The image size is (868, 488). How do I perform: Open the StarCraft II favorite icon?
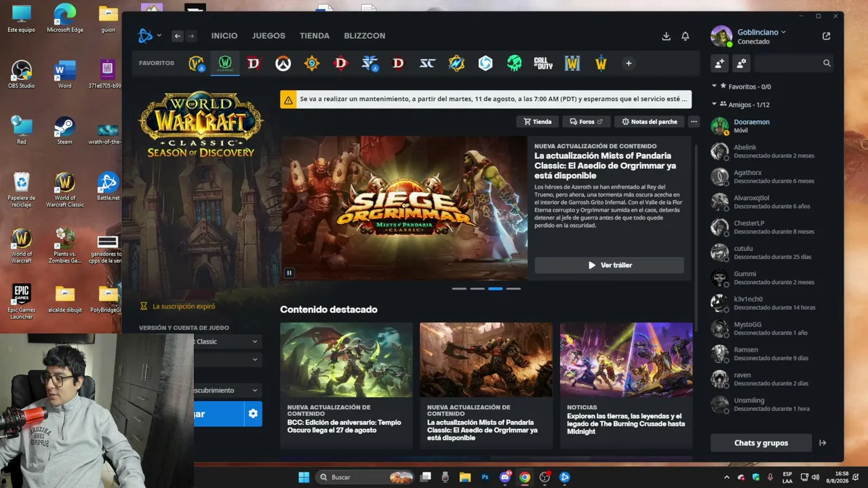click(x=370, y=64)
